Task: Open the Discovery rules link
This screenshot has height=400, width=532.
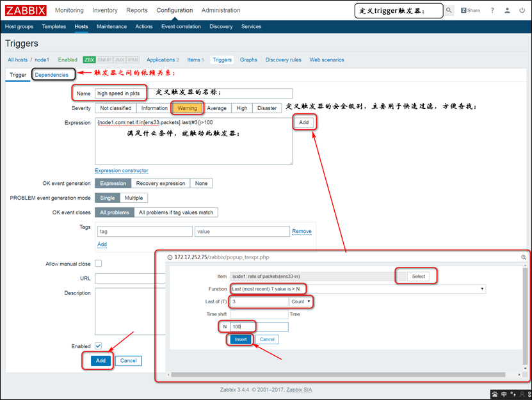Action: click(284, 60)
